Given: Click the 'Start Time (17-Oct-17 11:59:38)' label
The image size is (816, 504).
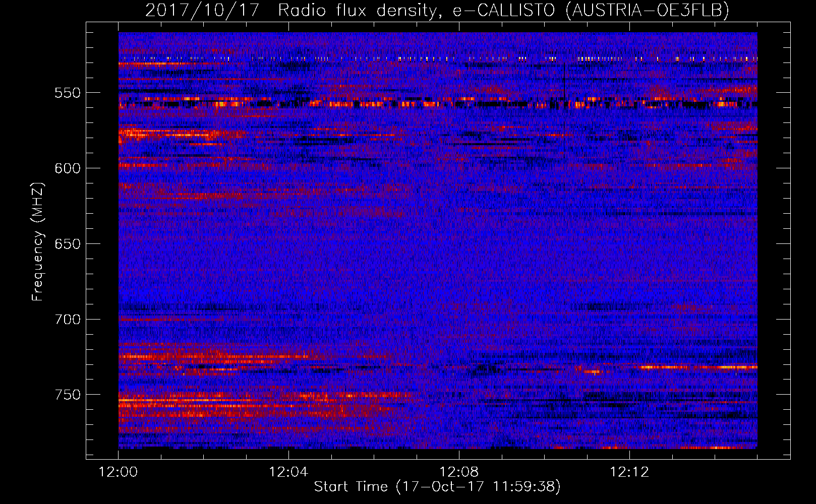Looking at the screenshot, I should click(437, 487).
